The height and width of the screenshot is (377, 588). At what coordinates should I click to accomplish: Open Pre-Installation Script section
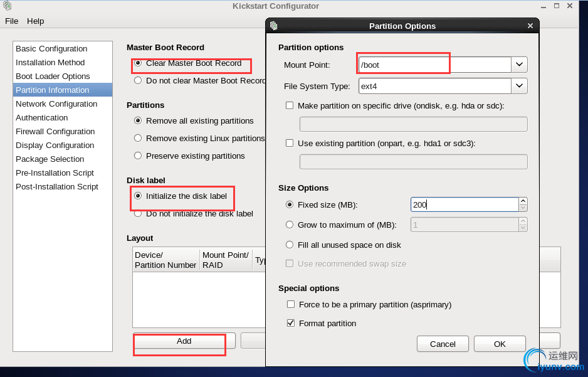(x=63, y=173)
